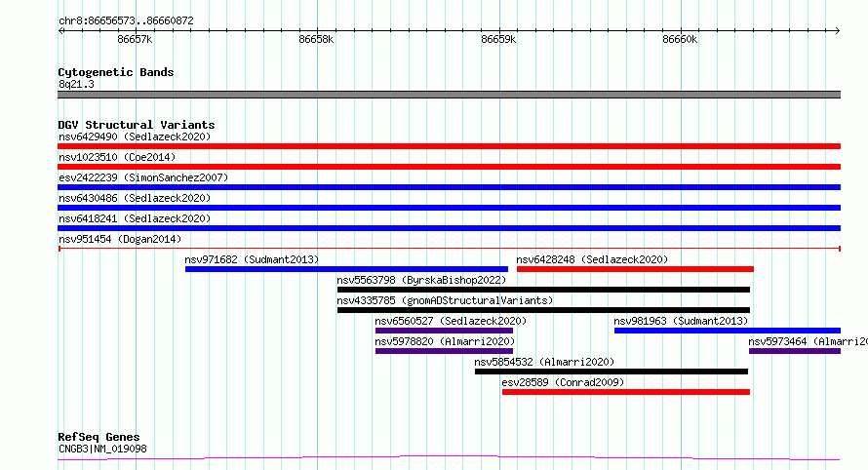Click the 86657k ruler tick label

[x=135, y=40]
